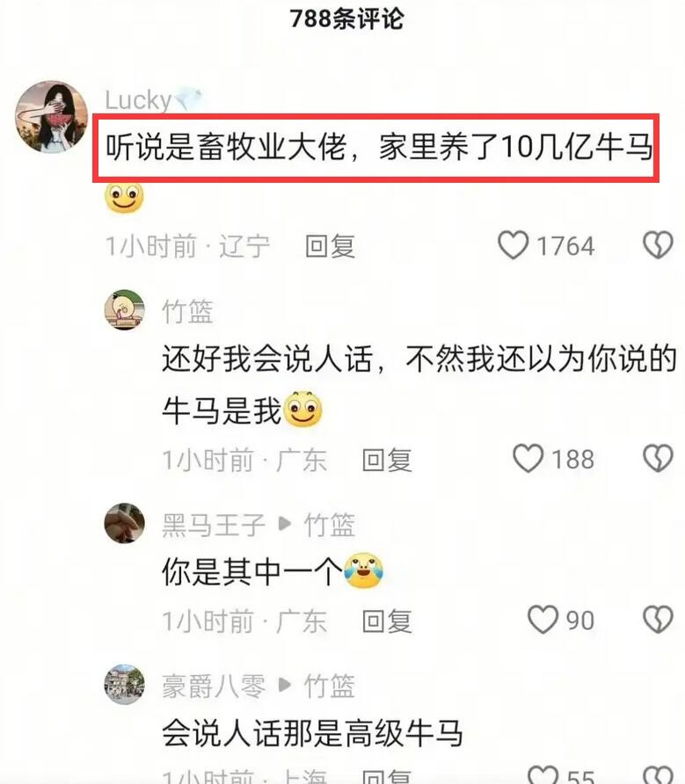685x784 pixels.
Task: Reply to 黑马王子's comment
Action: click(x=387, y=621)
